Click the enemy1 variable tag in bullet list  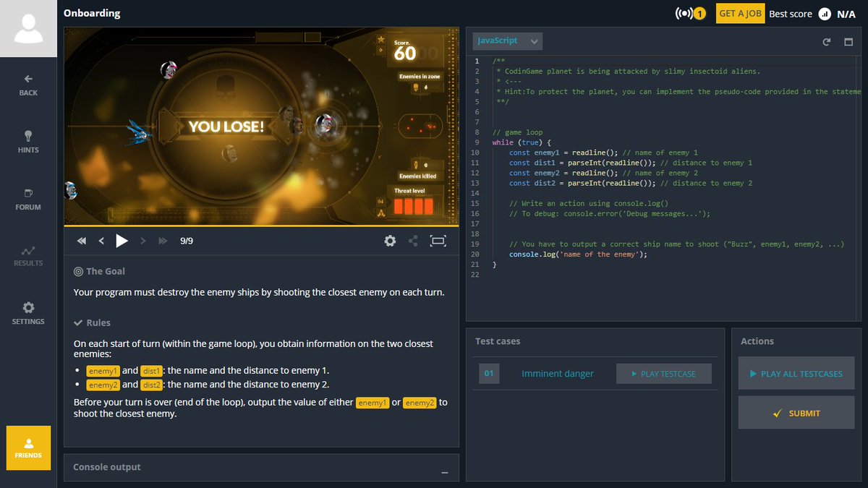103,370
